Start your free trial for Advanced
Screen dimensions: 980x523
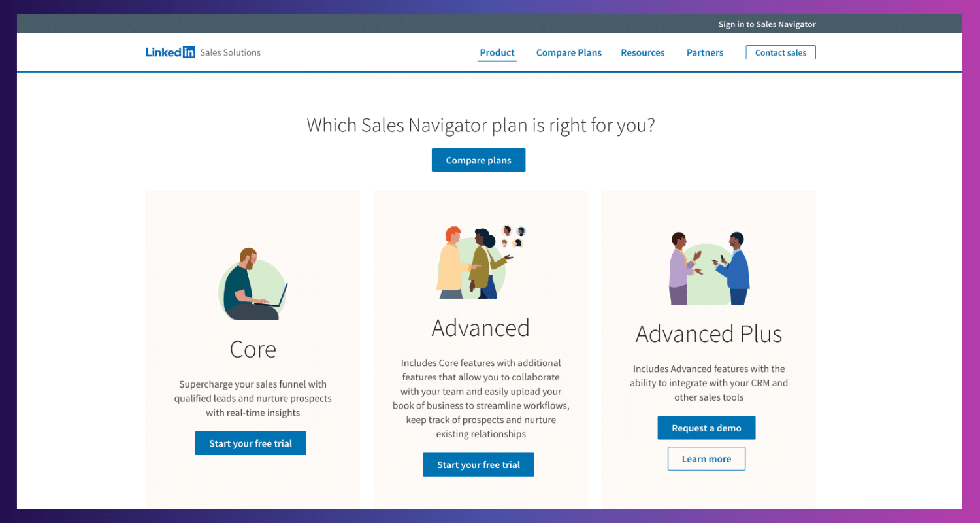point(478,465)
